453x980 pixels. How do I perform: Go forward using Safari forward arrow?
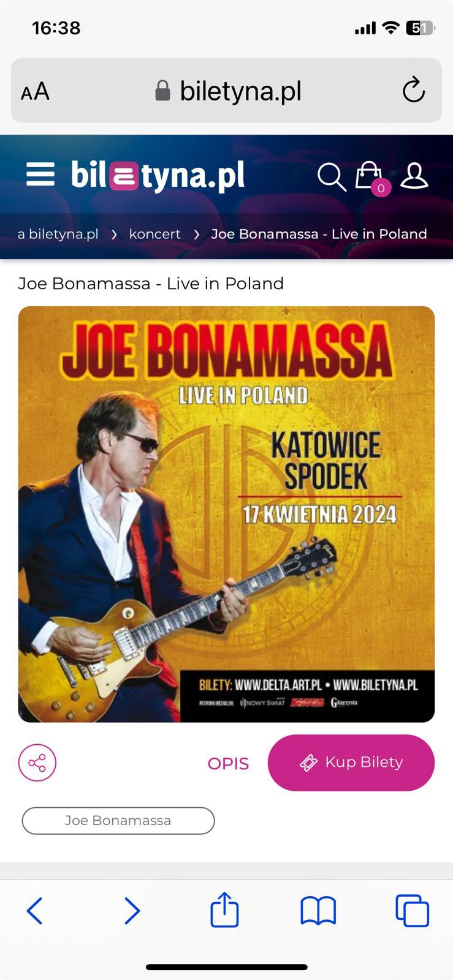[132, 911]
